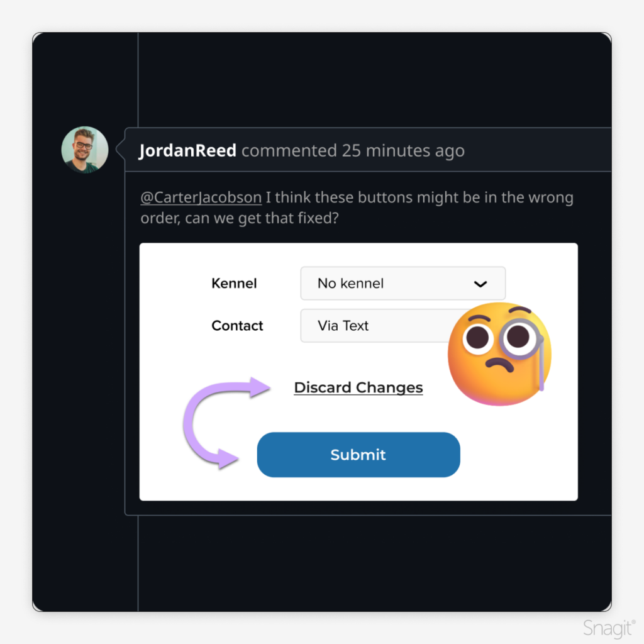
Task: Click JordanReed's profile avatar
Action: (x=85, y=150)
